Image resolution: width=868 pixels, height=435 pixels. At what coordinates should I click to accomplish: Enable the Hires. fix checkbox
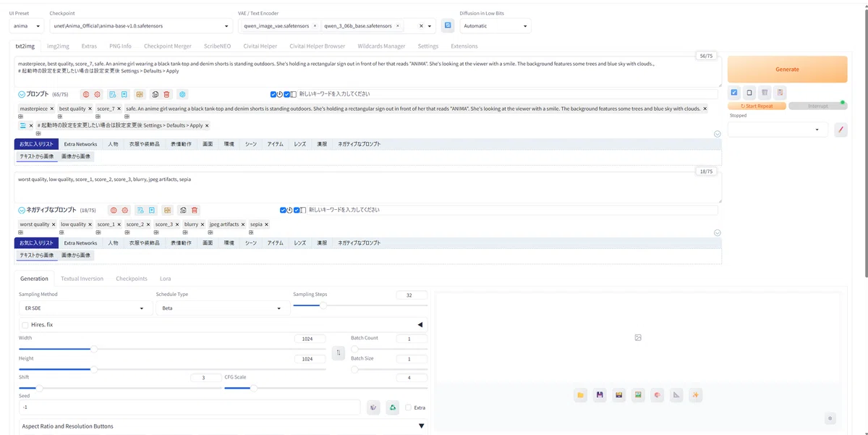25,325
